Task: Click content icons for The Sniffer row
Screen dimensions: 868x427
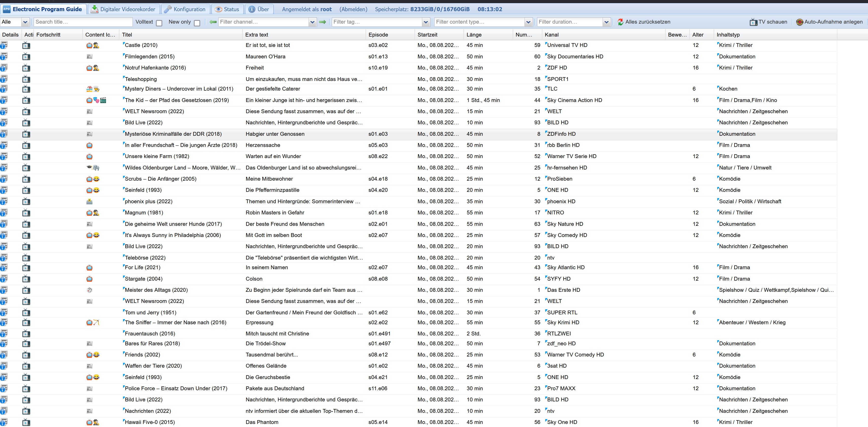Action: pos(93,322)
